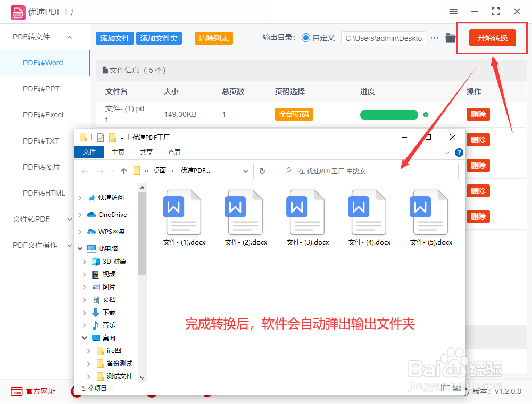Click the Explorer search box

click(368, 171)
